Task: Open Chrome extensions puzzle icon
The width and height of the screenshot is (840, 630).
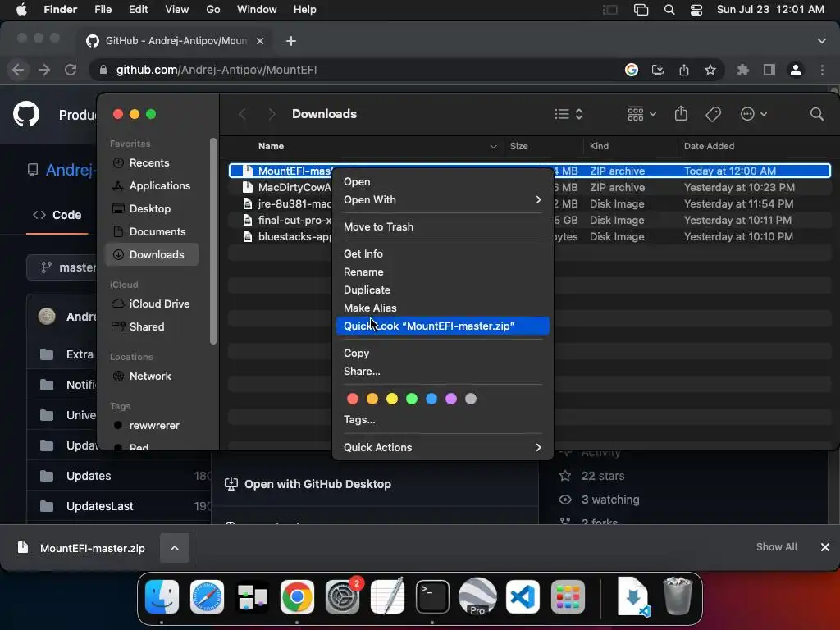Action: (743, 70)
